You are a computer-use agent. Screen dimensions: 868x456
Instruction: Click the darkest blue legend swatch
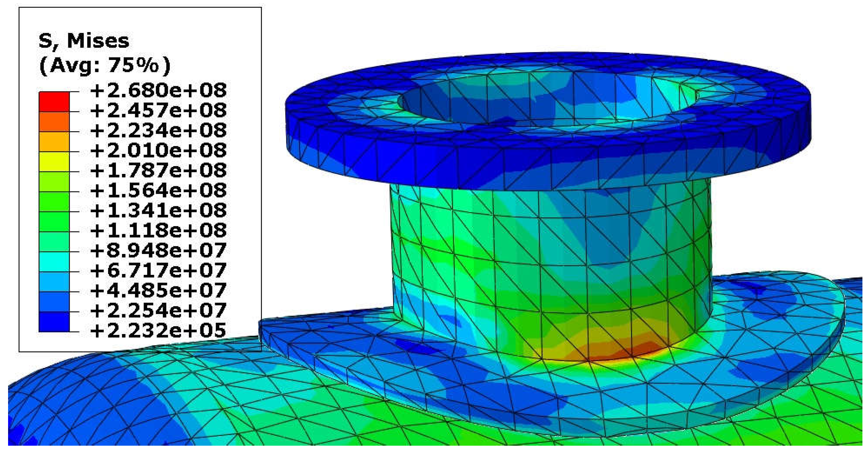tap(54, 322)
